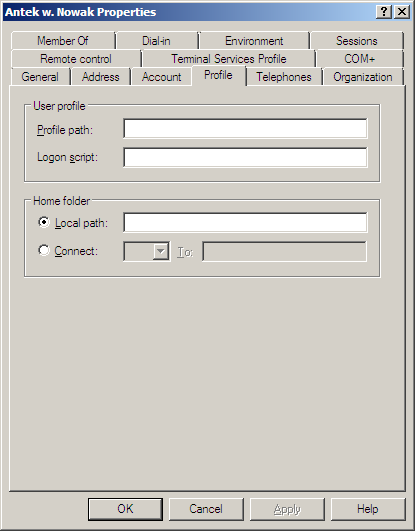Open the Remote control tab
The image size is (415, 531).
tap(76, 59)
